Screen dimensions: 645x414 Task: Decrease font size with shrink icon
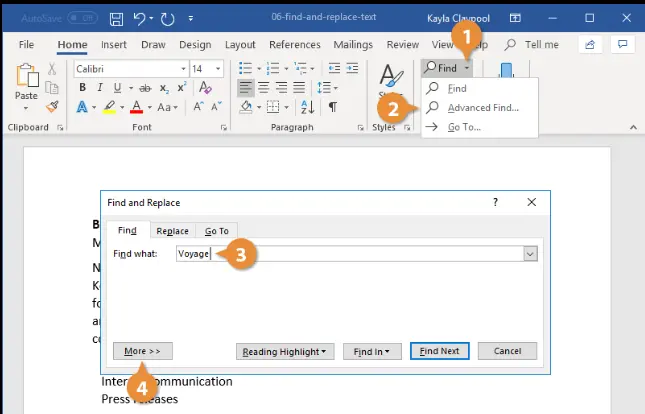[216, 107]
